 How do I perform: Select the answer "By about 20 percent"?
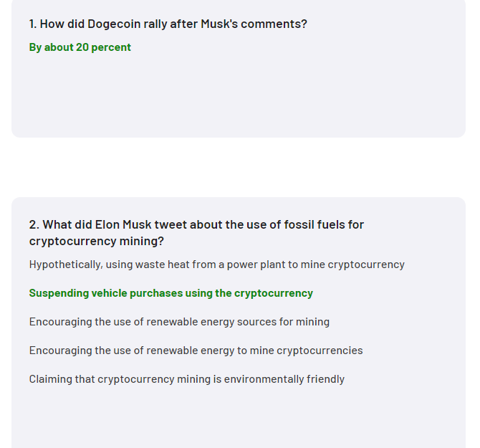click(80, 47)
